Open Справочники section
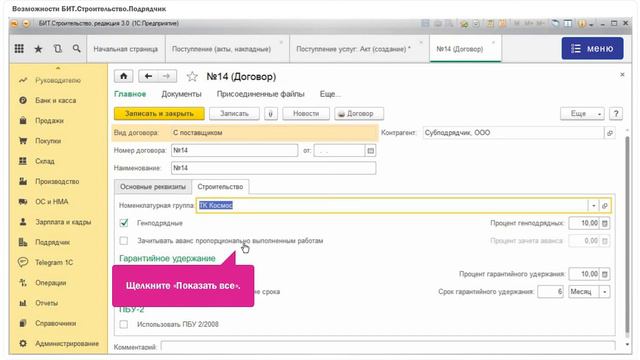Screen dimensions: 640x360 pos(56,323)
